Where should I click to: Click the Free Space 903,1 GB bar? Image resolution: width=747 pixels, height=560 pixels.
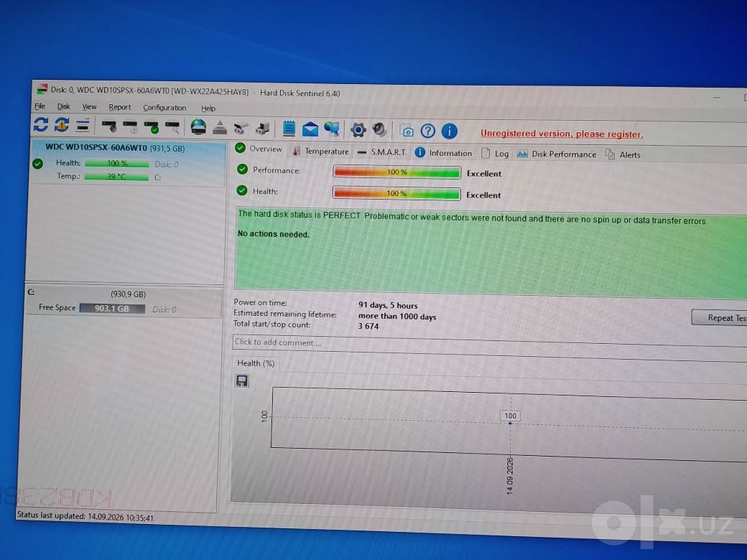tap(112, 309)
